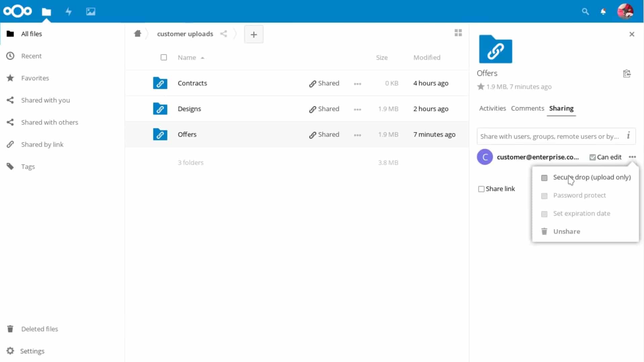Image resolution: width=644 pixels, height=362 pixels.
Task: Click Offers folder name in list
Action: [x=187, y=134]
